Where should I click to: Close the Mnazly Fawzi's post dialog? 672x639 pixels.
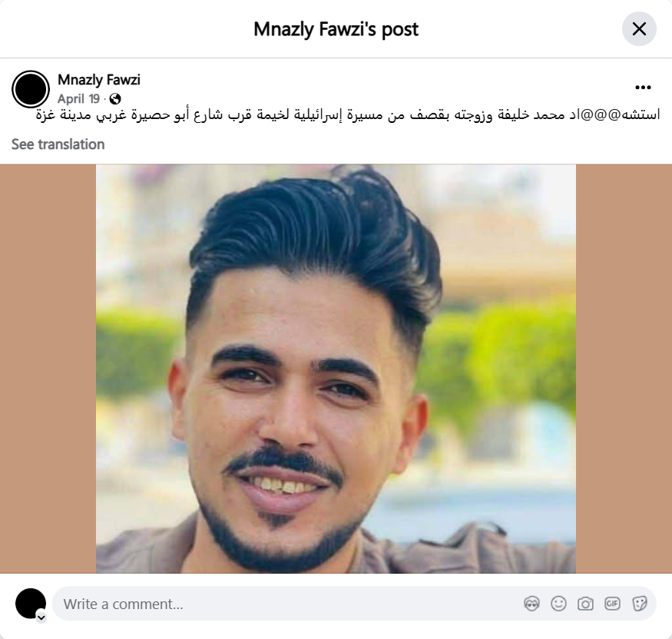pos(639,29)
